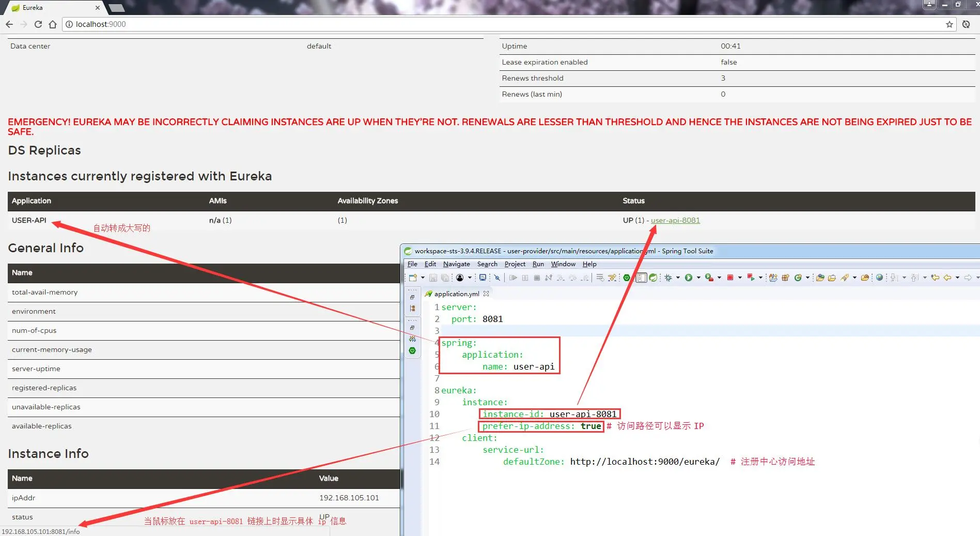This screenshot has height=536, width=980.
Task: Toggle the show line numbers toolbar button
Action: coord(641,278)
